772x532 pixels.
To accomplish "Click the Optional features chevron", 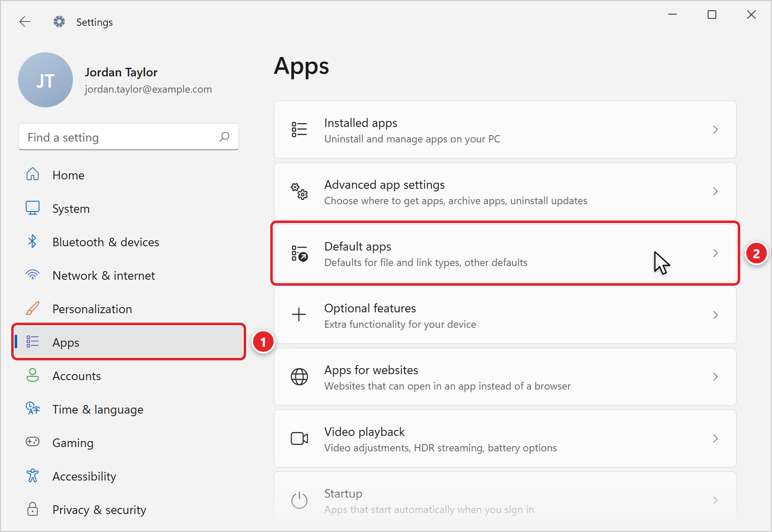I will point(715,315).
